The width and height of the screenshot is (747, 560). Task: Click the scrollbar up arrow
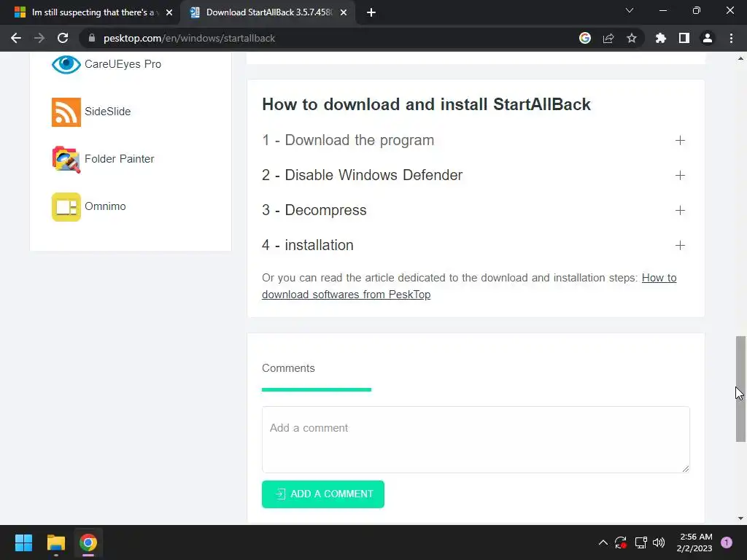[x=740, y=58]
